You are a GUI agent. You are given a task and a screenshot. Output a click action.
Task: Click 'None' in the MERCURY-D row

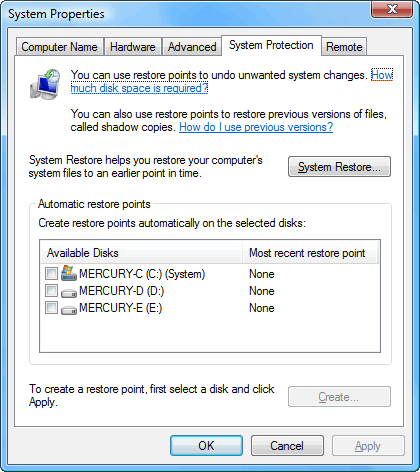click(x=262, y=291)
